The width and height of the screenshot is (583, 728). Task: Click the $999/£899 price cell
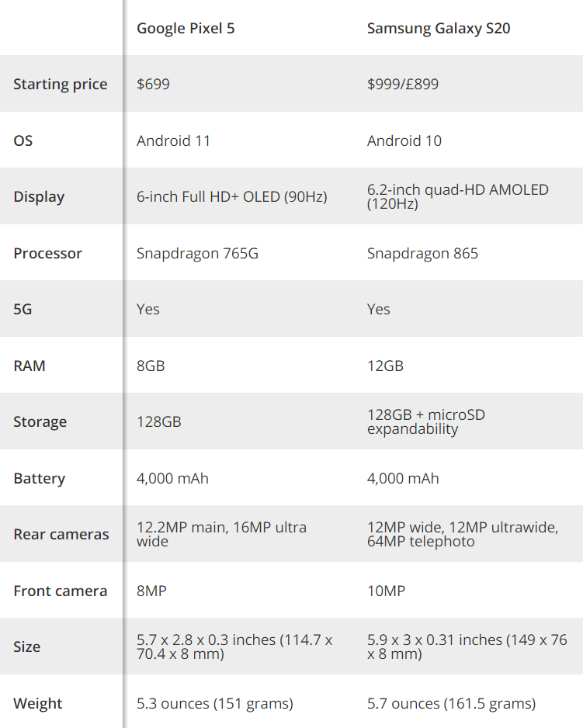tap(403, 85)
